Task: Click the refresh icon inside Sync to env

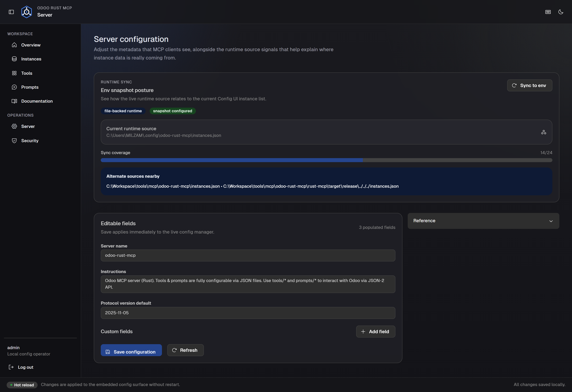Action: 514,85
